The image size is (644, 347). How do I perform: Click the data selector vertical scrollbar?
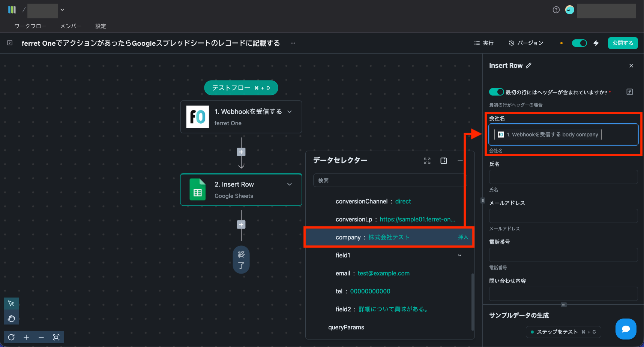472,302
